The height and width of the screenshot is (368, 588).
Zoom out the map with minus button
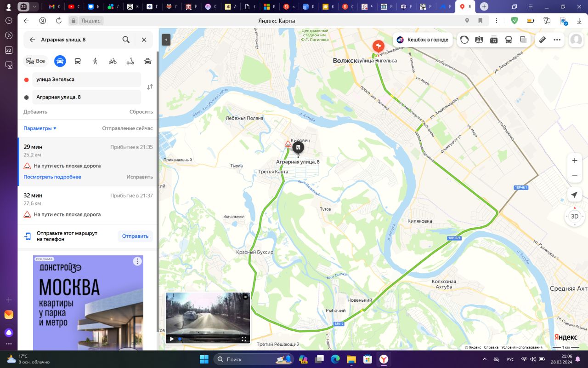574,175
